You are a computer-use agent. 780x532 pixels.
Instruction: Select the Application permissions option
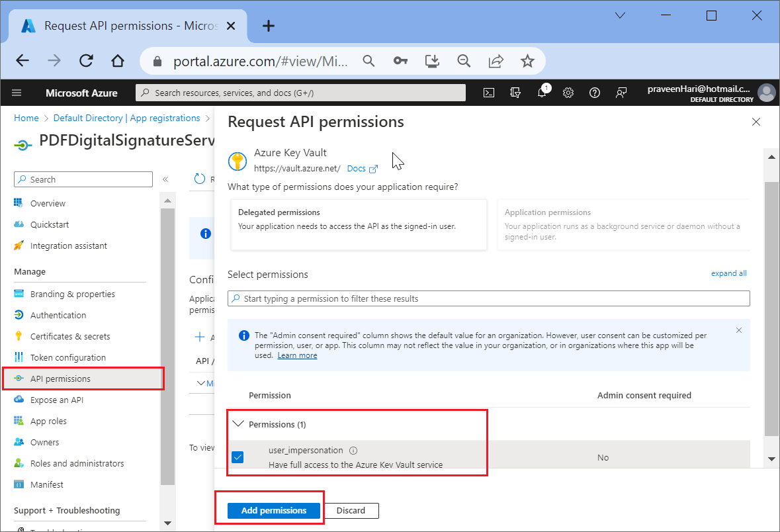pos(623,225)
